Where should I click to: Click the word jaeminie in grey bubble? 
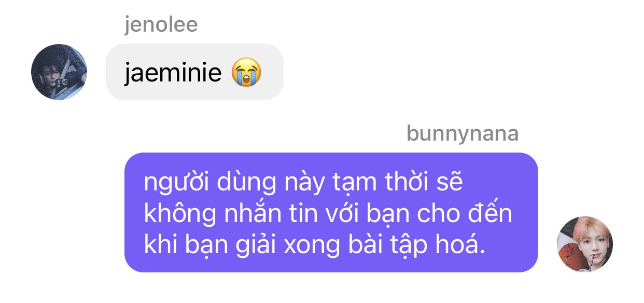(173, 73)
